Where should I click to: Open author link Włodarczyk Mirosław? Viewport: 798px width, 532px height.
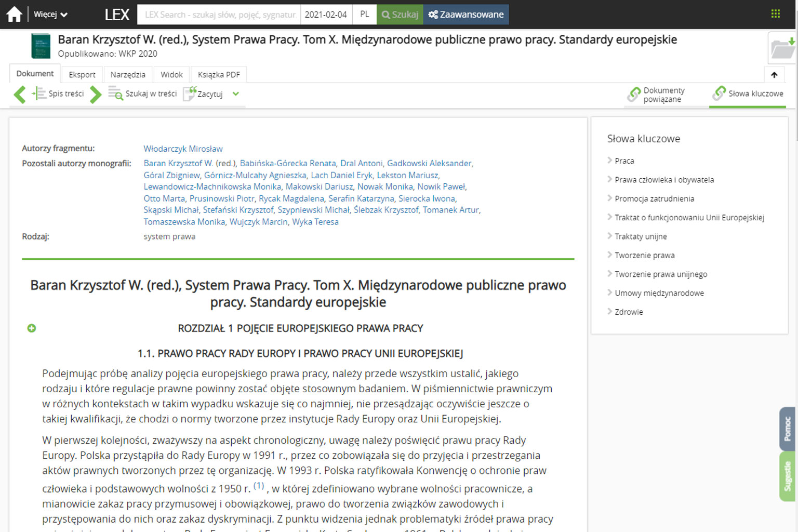click(x=183, y=149)
